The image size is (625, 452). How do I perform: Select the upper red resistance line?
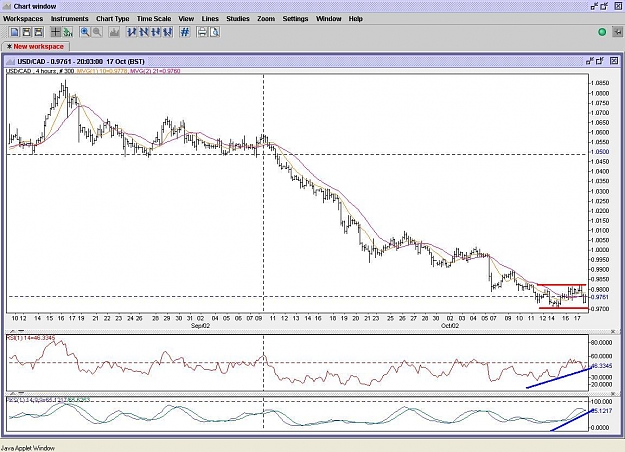pyautogui.click(x=562, y=285)
